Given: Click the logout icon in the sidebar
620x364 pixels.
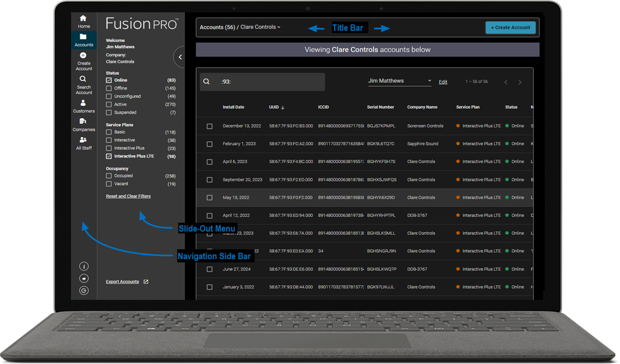Looking at the screenshot, I should 84,290.
